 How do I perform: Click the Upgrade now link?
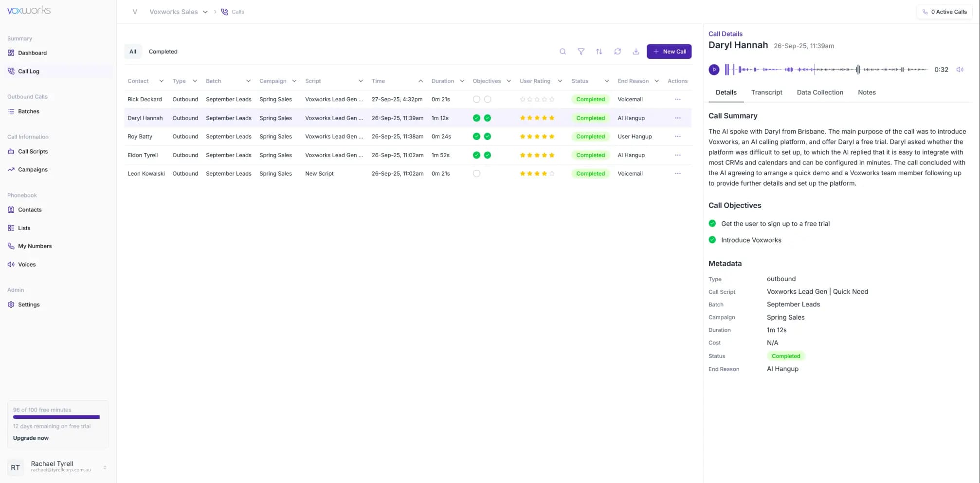click(31, 438)
